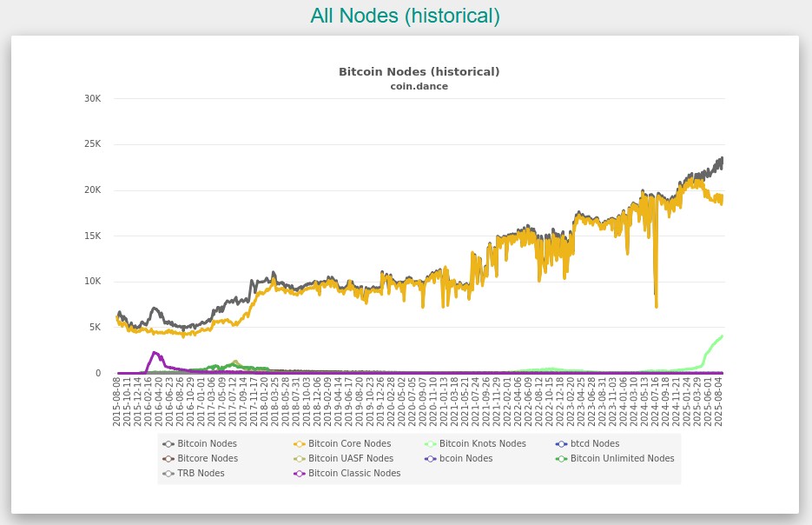Click the chart title Bitcoin Nodes (historical)

[x=419, y=71]
